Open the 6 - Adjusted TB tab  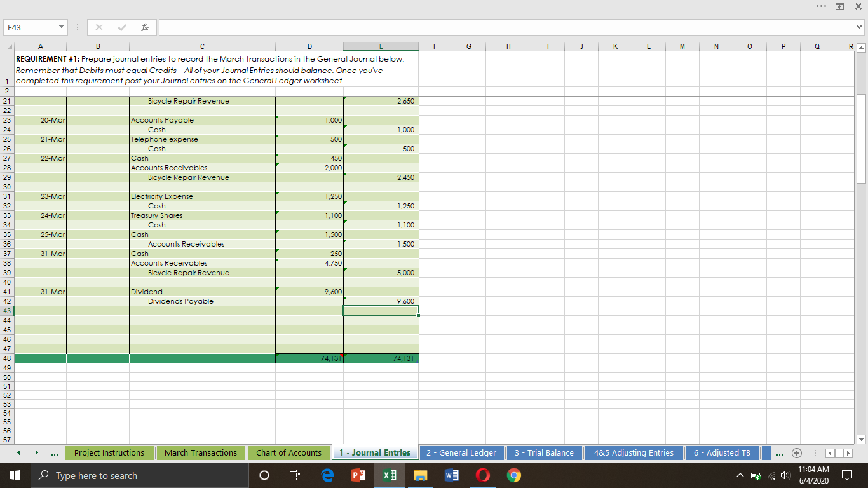pyautogui.click(x=722, y=453)
